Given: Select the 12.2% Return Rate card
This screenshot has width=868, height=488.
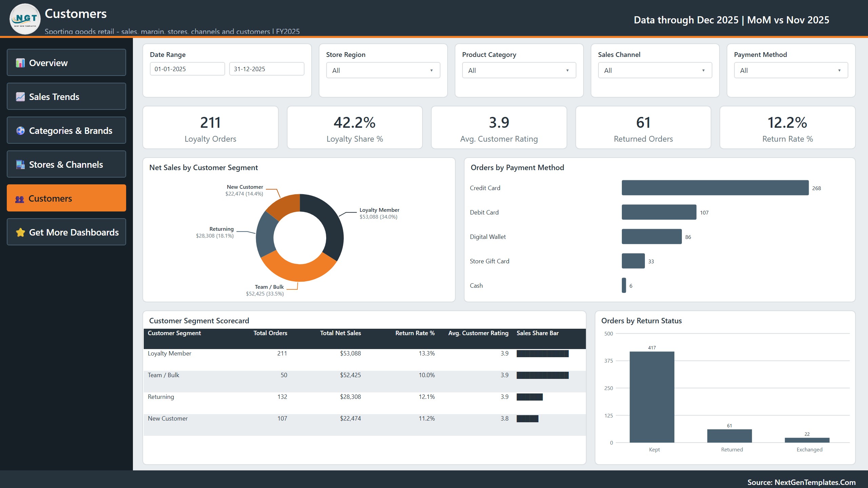Looking at the screenshot, I should 788,127.
